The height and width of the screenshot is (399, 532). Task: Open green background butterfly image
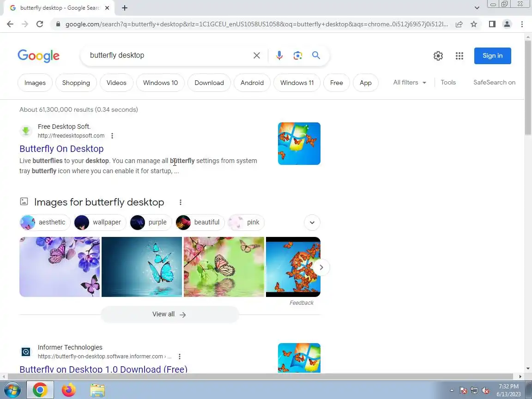click(224, 267)
